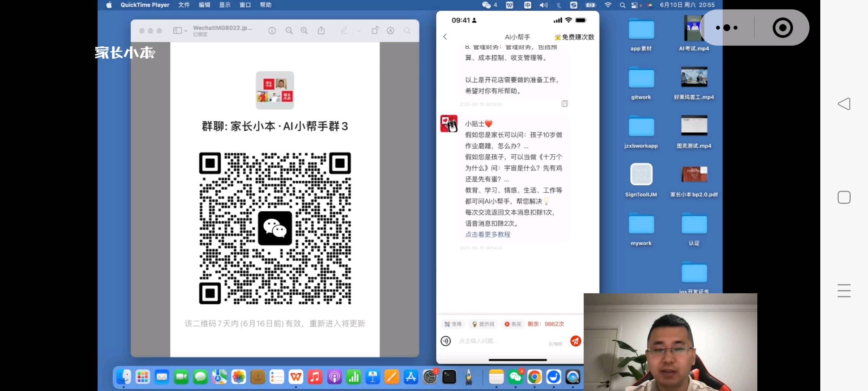
Task: Copy the flower shop reply via copy icon
Action: [x=565, y=104]
